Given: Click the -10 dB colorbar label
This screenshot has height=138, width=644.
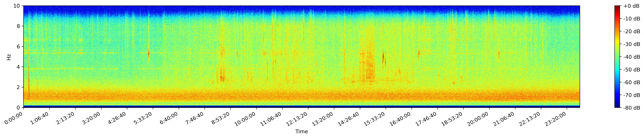Looking at the screenshot, I should tap(632, 19).
